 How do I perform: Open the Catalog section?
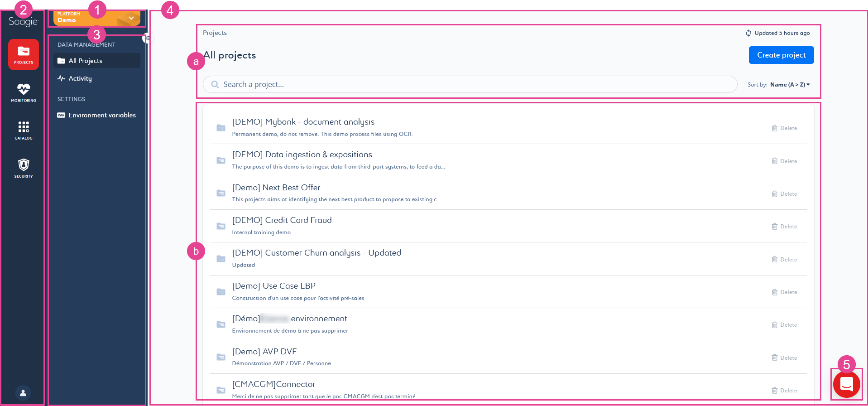[x=24, y=130]
